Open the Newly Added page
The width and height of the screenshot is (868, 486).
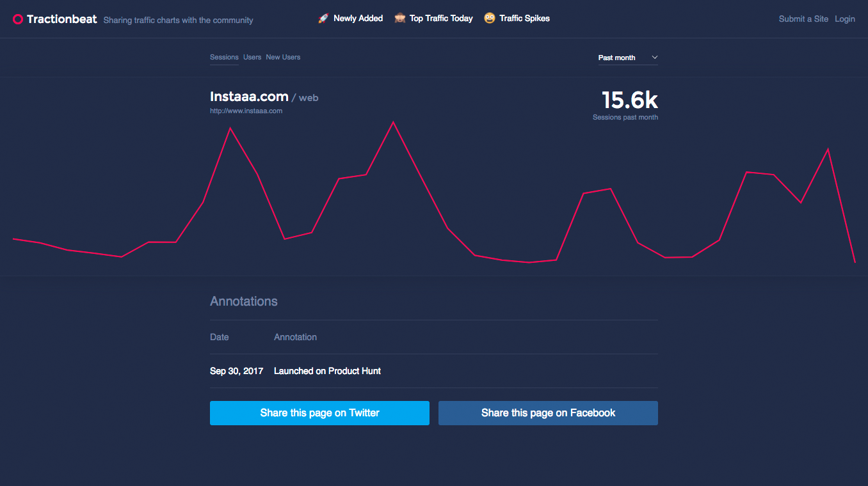coord(358,19)
